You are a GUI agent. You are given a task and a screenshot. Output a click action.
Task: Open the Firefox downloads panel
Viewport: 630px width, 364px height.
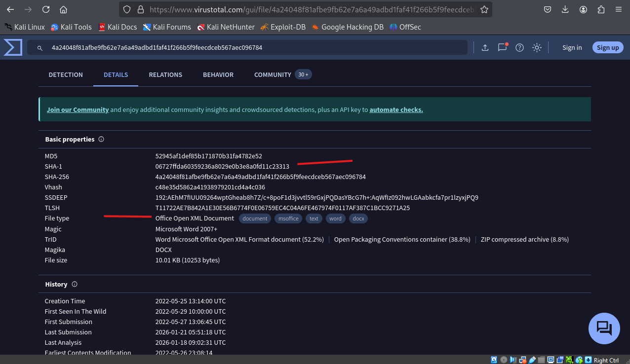click(565, 9)
